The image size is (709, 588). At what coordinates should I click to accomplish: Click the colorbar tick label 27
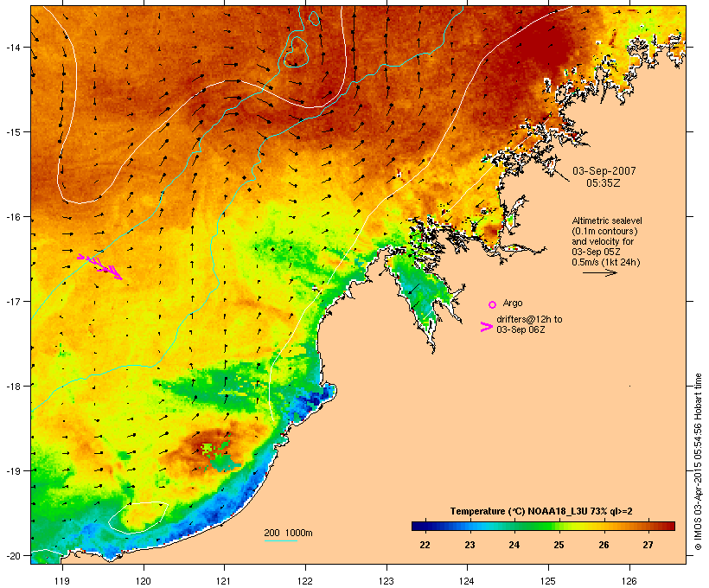pyautogui.click(x=648, y=545)
